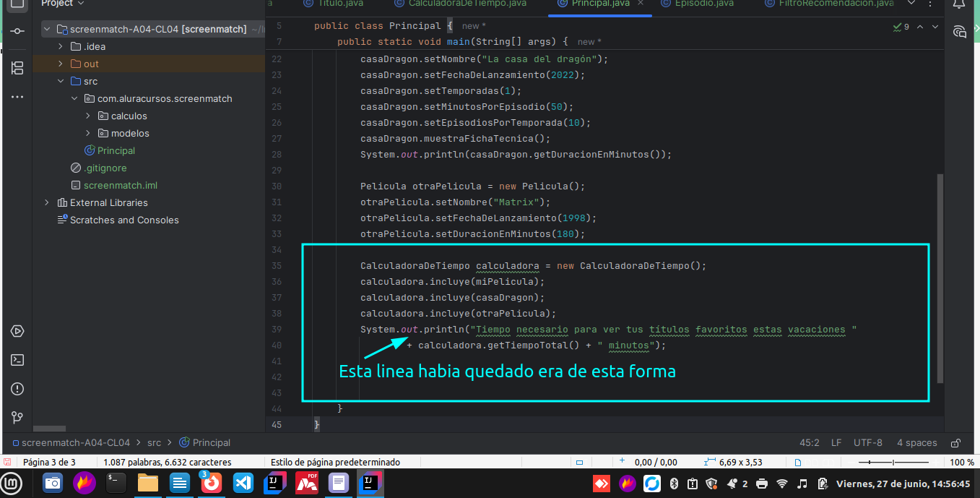
Task: Open the Wi-Fi network tray icon
Action: [782, 483]
